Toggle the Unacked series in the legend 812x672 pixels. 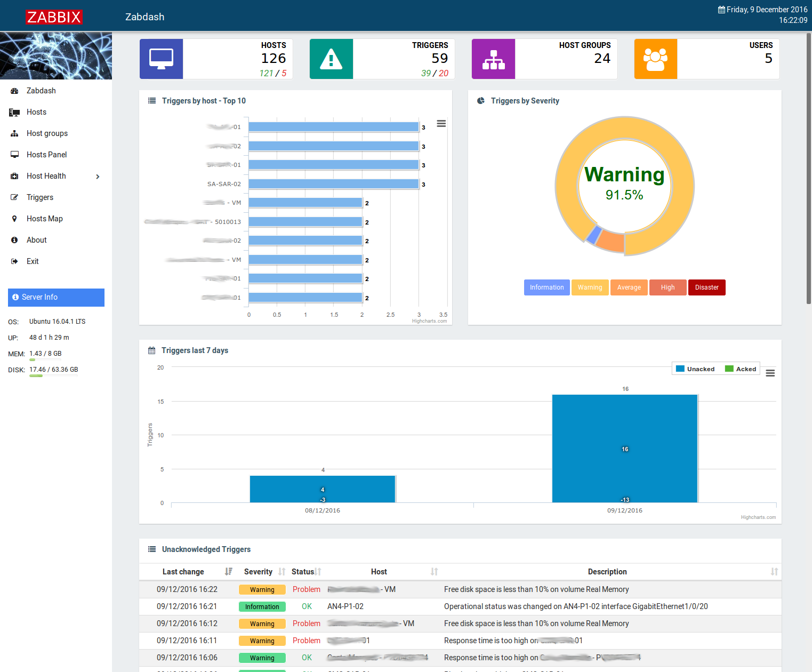[x=696, y=369]
